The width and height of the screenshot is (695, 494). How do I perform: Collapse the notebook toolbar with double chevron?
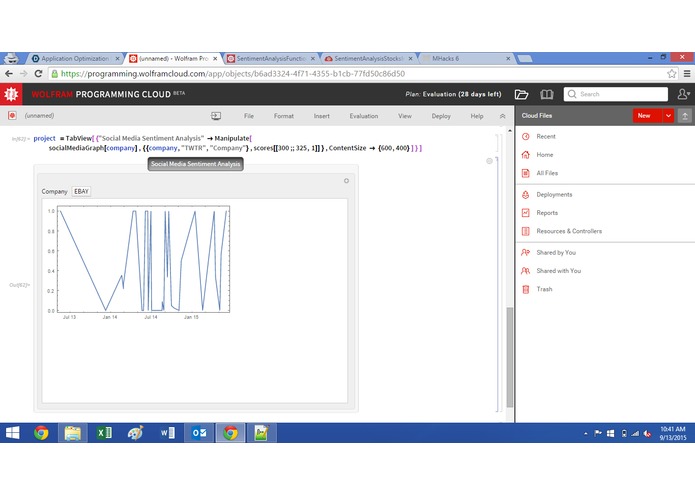coord(502,116)
